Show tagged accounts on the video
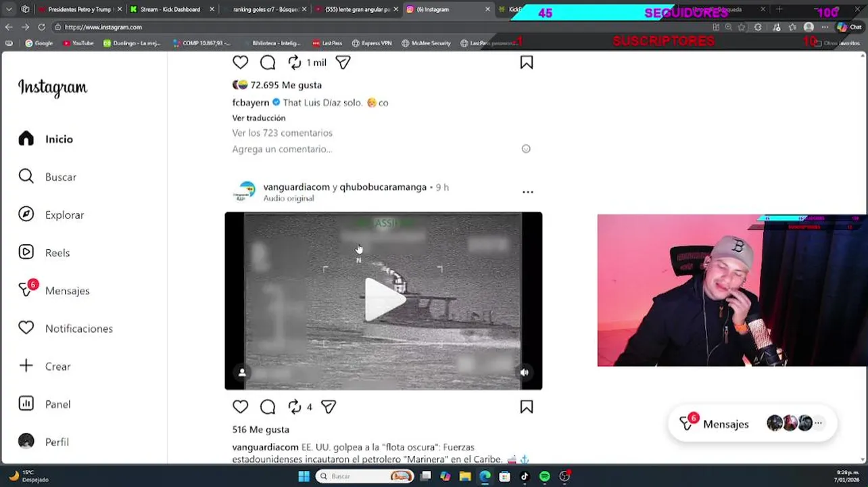Screen dimensions: 868x487 (242, 372)
